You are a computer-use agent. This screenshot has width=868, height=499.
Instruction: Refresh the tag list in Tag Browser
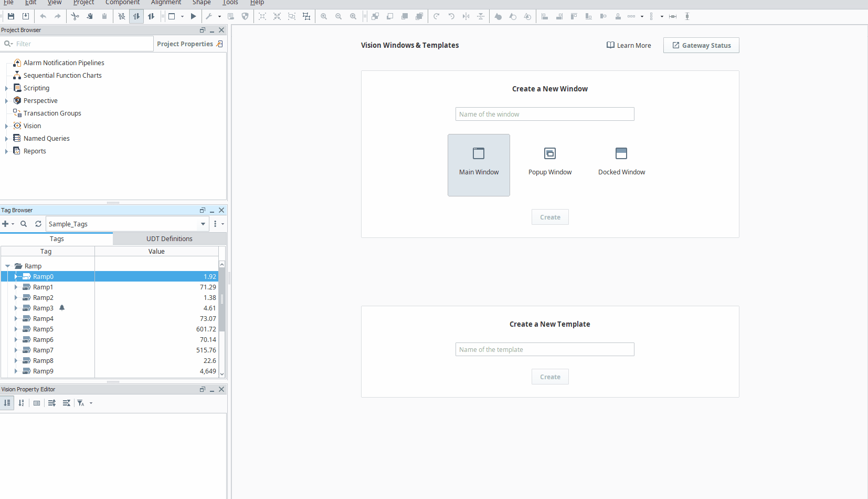coord(38,224)
